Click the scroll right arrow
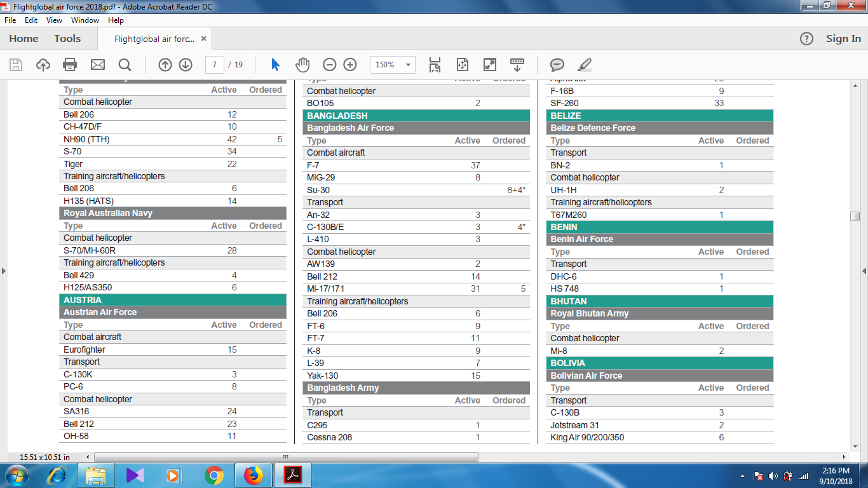868x488 pixels. [844, 457]
